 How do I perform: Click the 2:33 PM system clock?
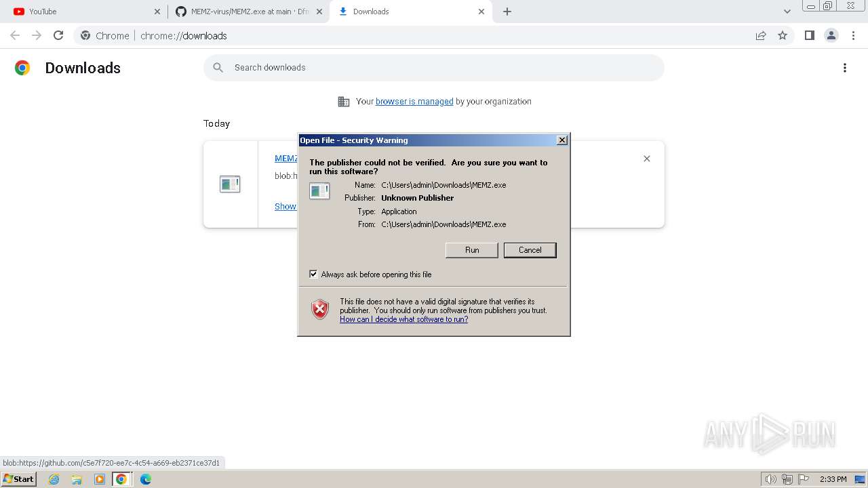click(x=833, y=479)
